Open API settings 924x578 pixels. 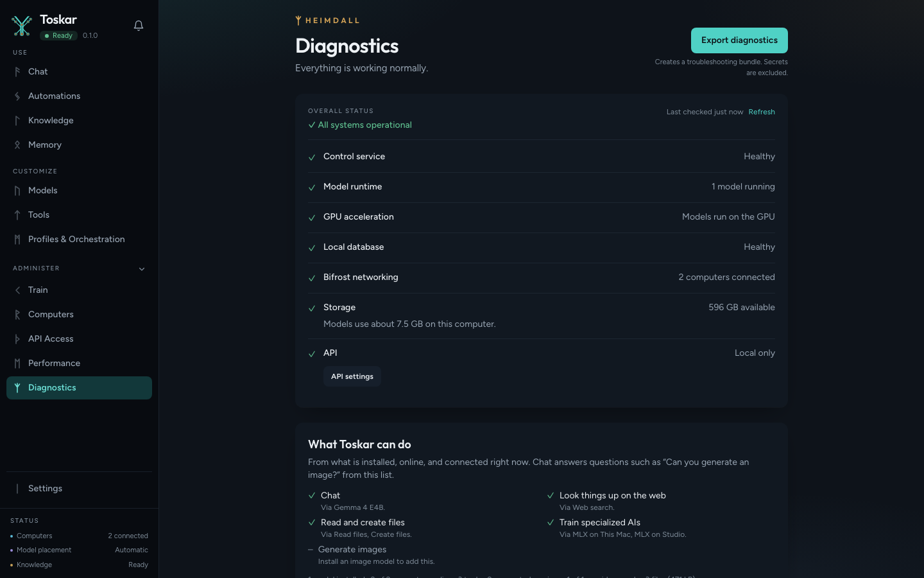[x=352, y=376]
